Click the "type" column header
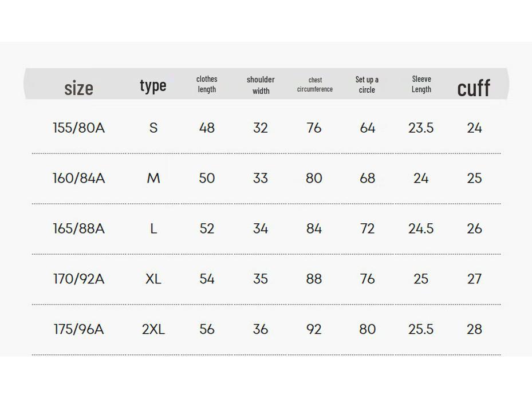532x399 pixels. point(153,85)
